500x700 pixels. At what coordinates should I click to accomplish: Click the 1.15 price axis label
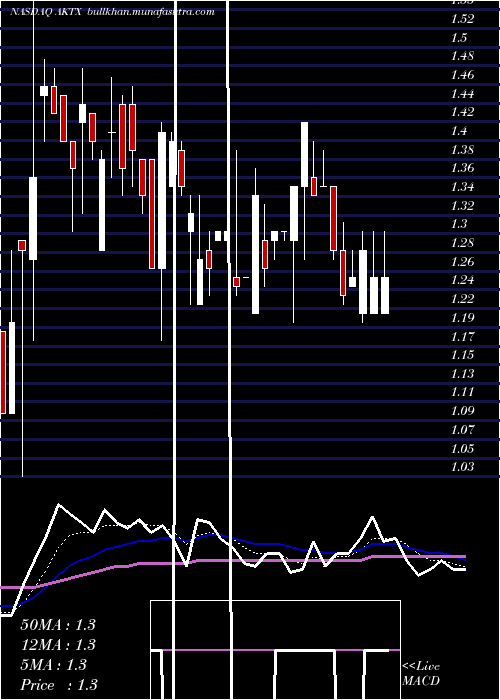(x=462, y=355)
